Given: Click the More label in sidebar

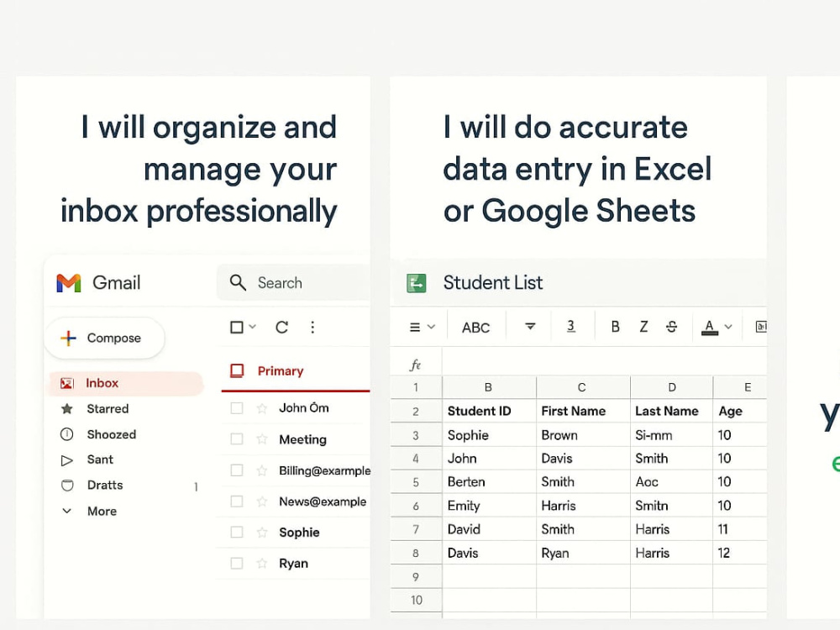Looking at the screenshot, I should tap(102, 511).
